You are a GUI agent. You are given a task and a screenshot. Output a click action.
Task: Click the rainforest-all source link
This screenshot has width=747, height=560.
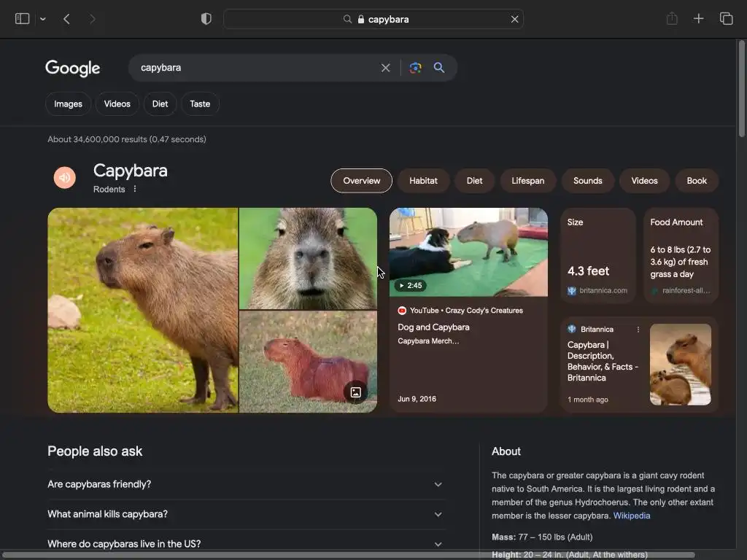(681, 290)
